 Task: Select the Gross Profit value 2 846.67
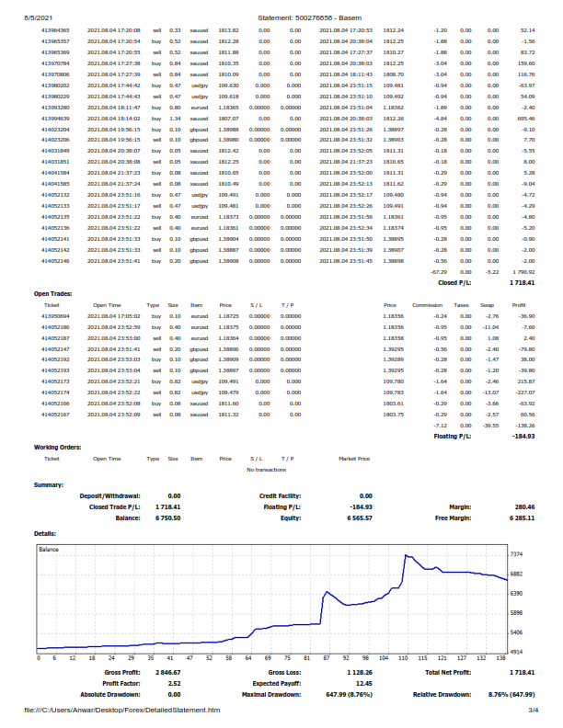pyautogui.click(x=168, y=673)
